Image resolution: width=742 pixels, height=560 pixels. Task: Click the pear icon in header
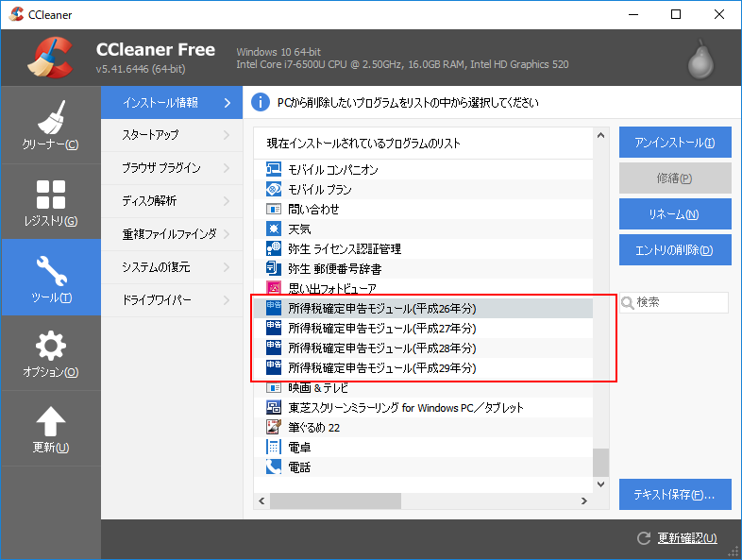[x=700, y=59]
